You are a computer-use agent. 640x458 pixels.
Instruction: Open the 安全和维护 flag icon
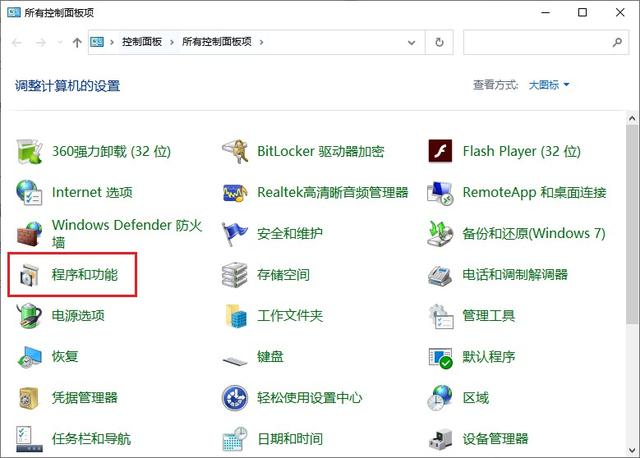point(235,233)
